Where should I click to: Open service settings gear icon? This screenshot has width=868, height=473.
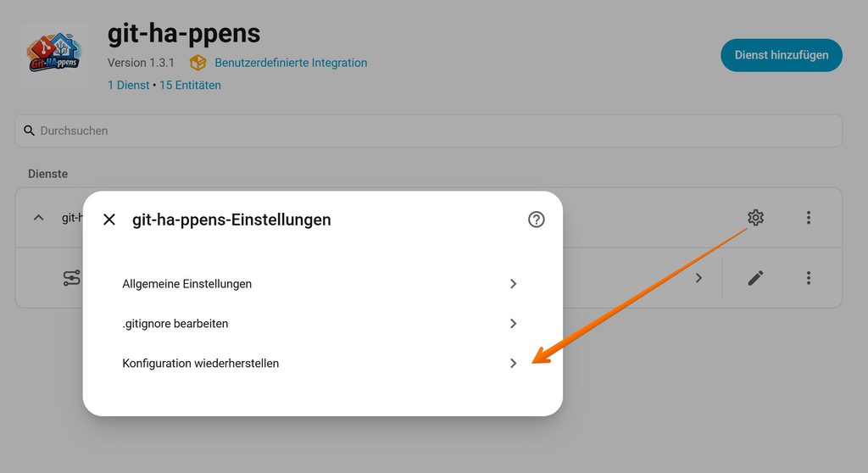(755, 217)
